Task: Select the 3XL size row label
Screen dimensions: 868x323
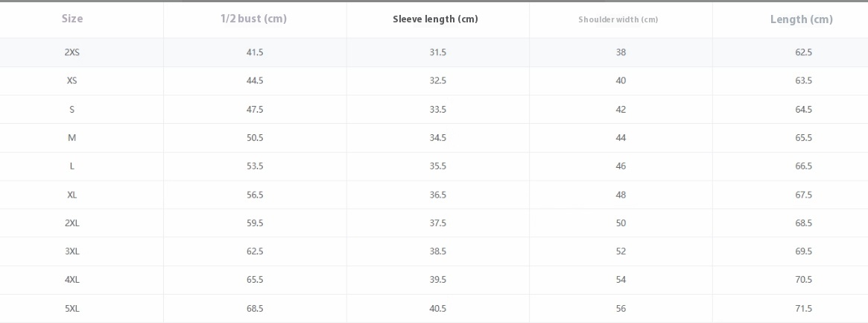Action: (72, 251)
